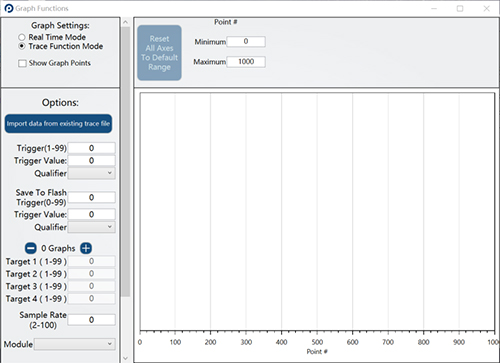Select Real Time Mode radio button
500x363 pixels.
click(x=22, y=37)
